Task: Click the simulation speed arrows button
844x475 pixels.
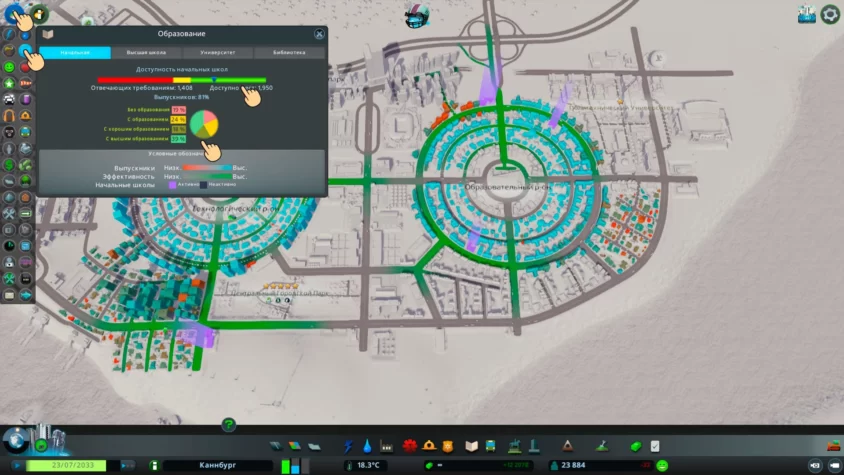Action: (x=127, y=465)
